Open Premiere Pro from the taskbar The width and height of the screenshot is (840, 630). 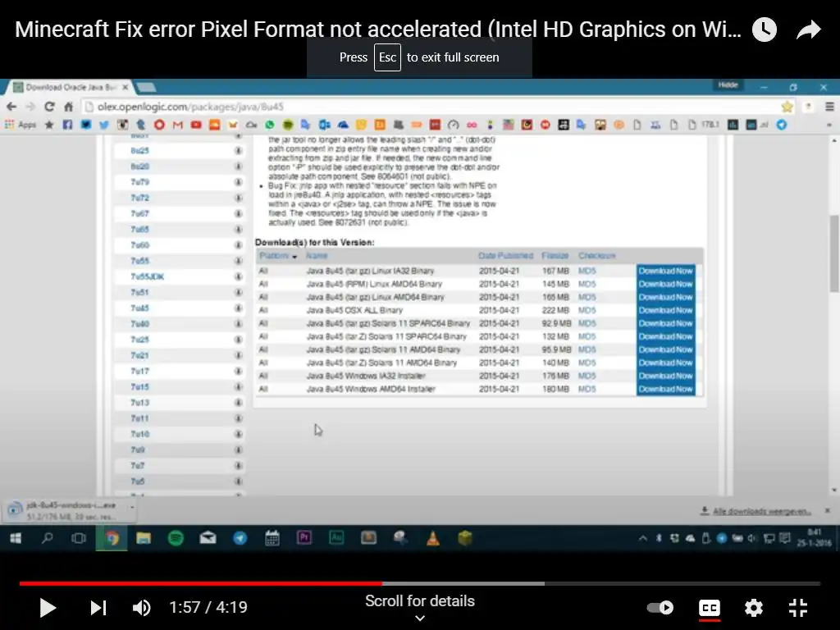[304, 538]
